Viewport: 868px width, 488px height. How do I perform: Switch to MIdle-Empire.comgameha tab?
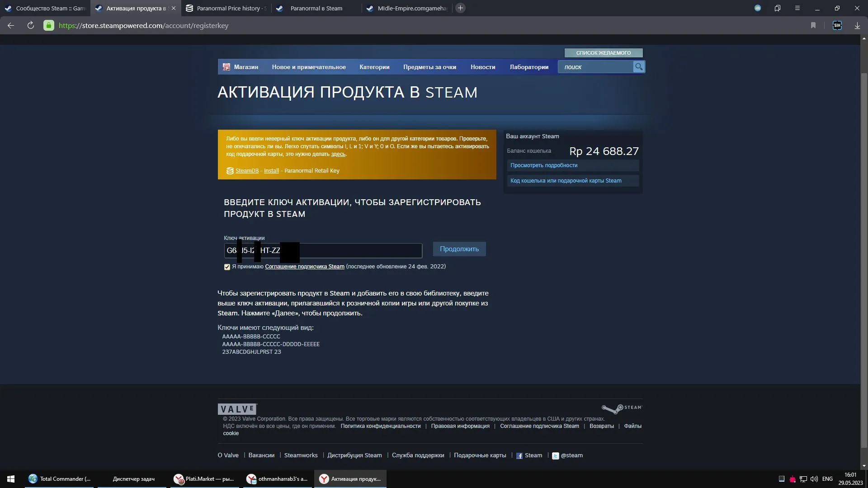[407, 8]
